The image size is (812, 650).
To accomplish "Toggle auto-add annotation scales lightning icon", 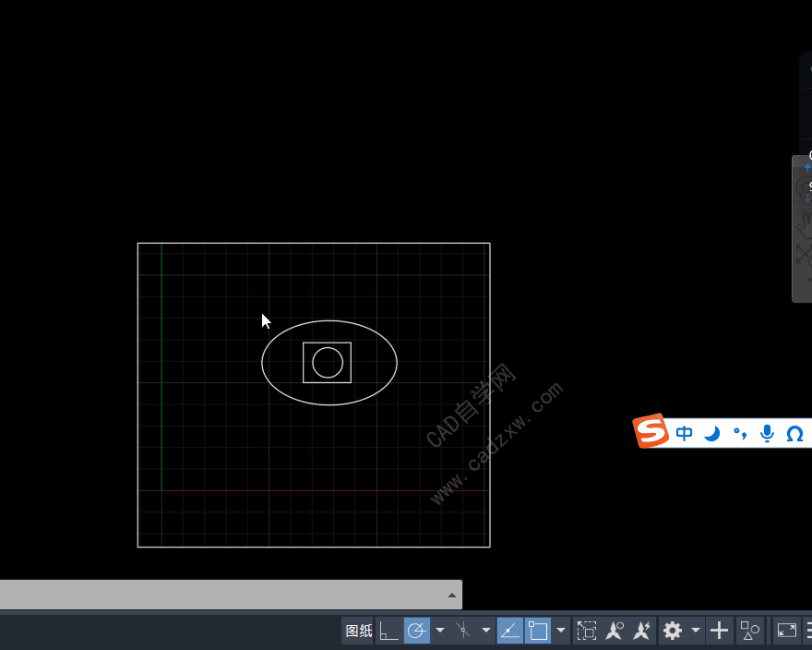I will (x=641, y=631).
